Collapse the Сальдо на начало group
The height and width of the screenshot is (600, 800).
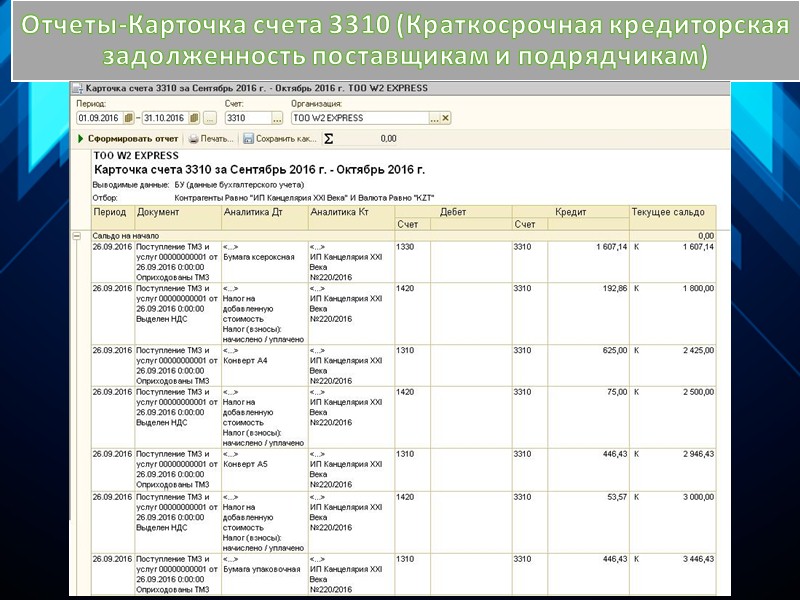[77, 236]
